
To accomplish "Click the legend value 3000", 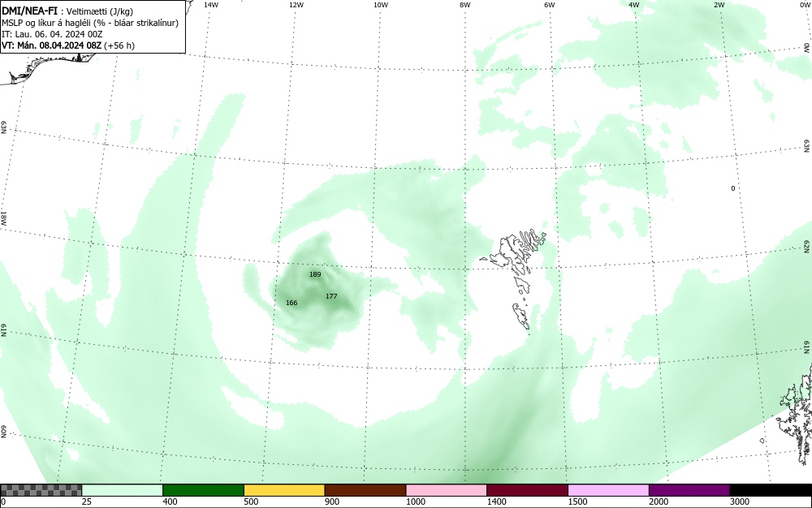I will pyautogui.click(x=740, y=502).
